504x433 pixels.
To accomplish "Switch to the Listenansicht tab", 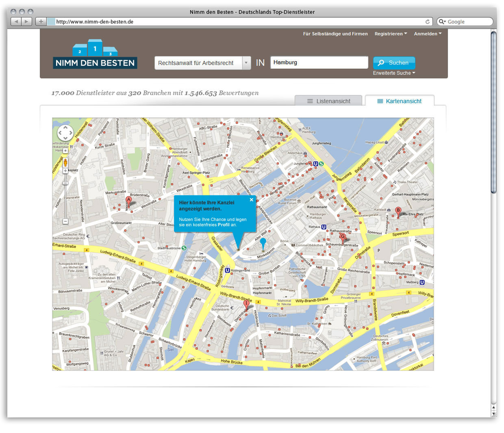I will (329, 101).
